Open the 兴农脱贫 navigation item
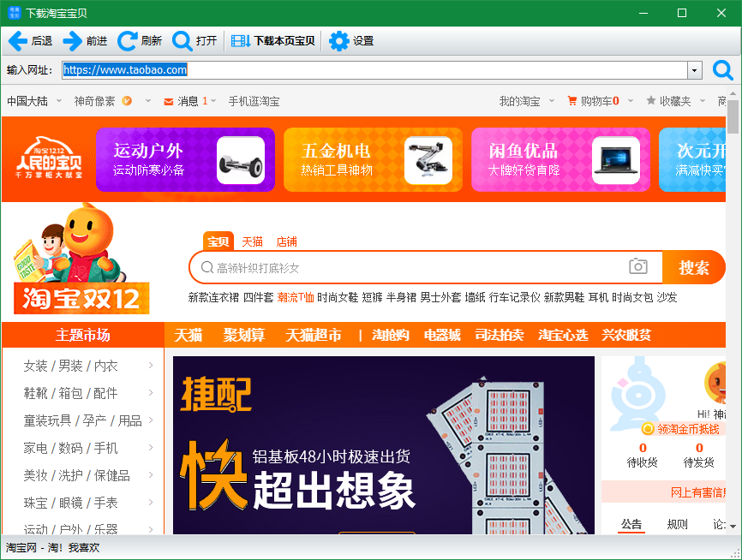Screen dimensions: 742x560 pos(626,336)
